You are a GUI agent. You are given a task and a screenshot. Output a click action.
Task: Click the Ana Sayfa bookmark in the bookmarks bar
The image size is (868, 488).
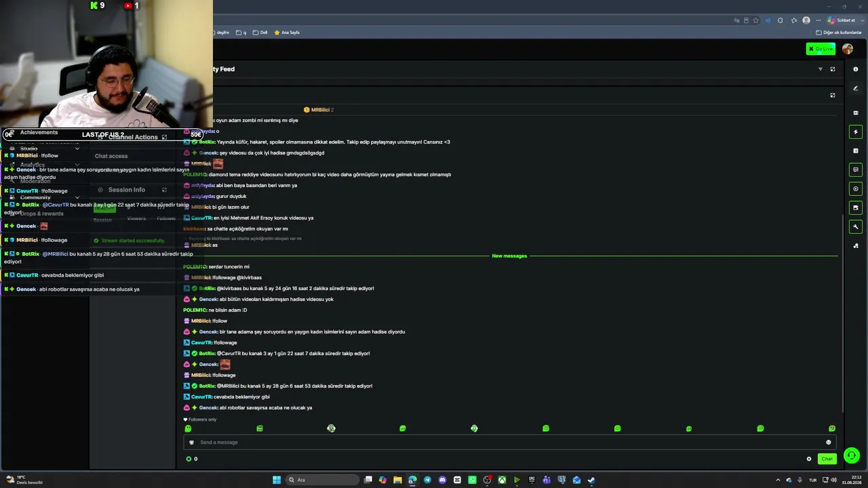(287, 33)
